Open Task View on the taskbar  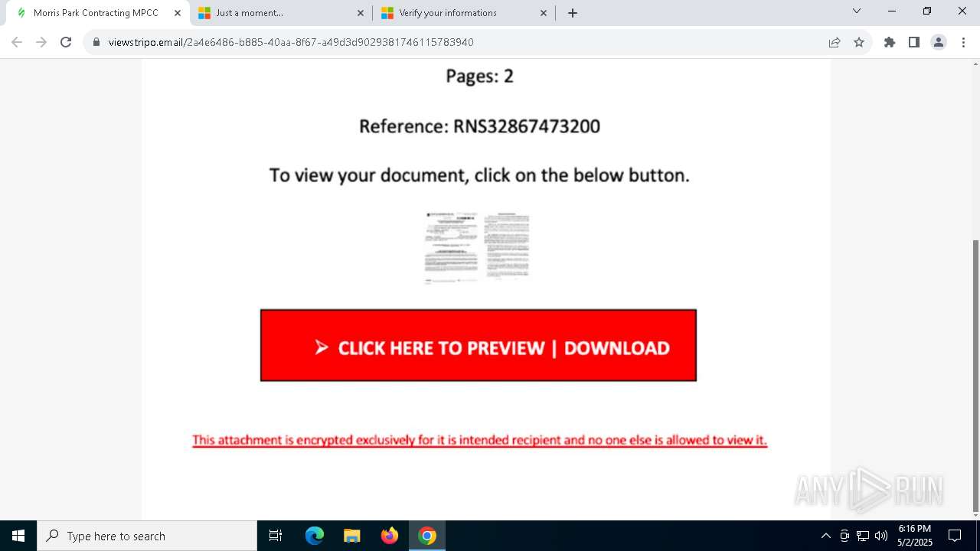tap(276, 536)
